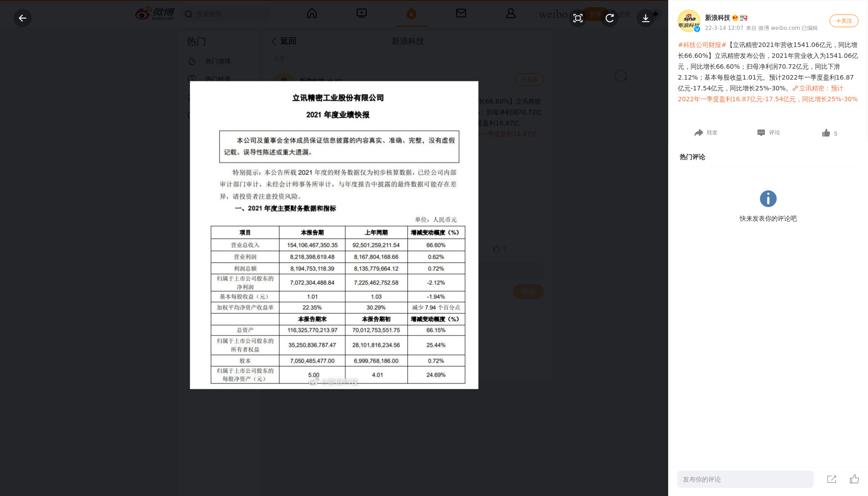Open the 新浪科技 username link
Viewport: 868px width, 496px height.
pyautogui.click(x=717, y=18)
